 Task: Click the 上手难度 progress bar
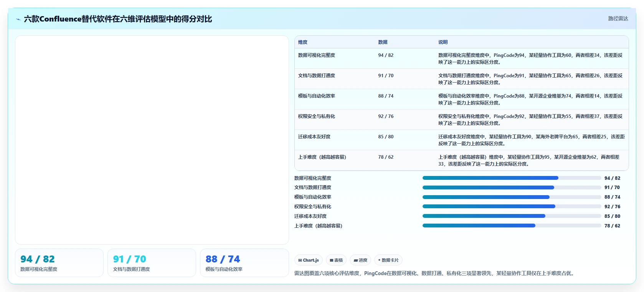tap(512, 226)
